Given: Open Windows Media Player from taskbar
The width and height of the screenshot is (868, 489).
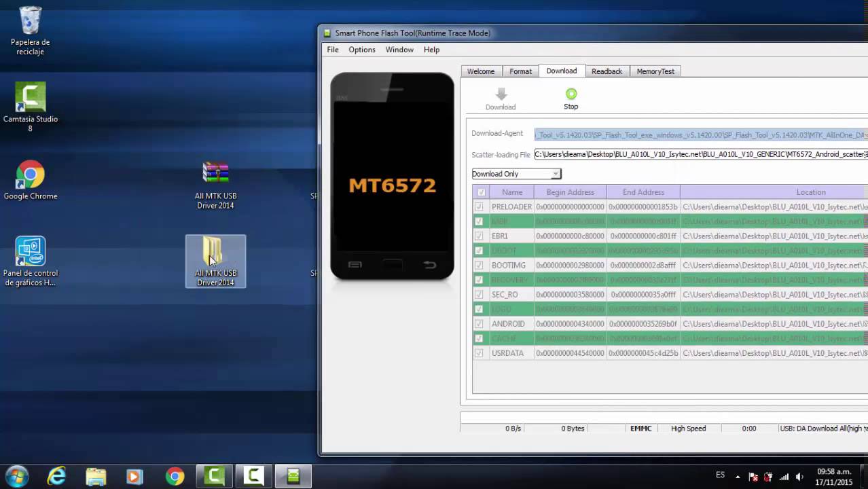Looking at the screenshot, I should tap(134, 477).
